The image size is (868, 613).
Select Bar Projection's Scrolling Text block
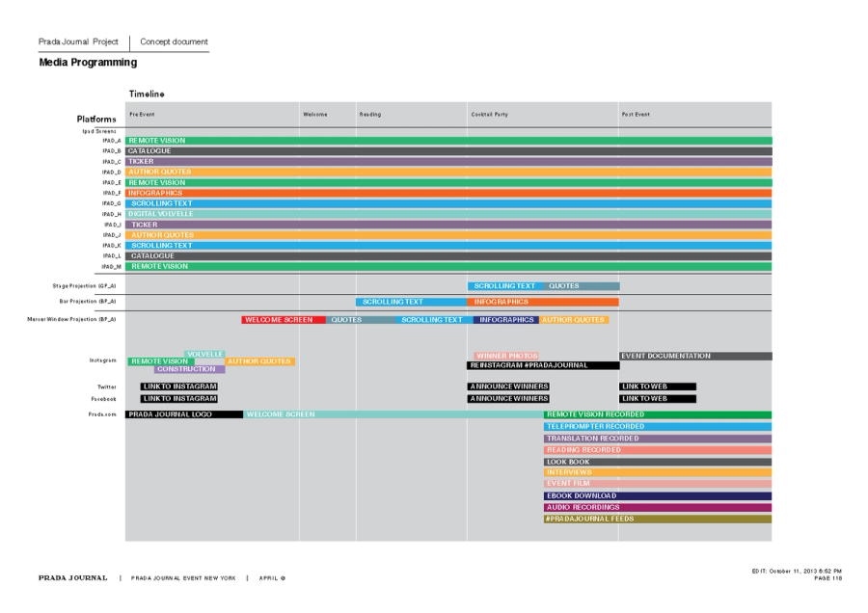point(411,302)
